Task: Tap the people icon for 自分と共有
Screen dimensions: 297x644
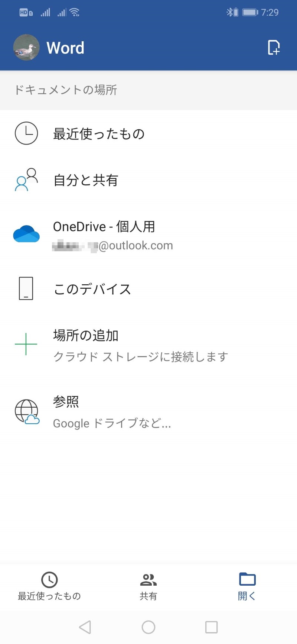Action: [26, 180]
